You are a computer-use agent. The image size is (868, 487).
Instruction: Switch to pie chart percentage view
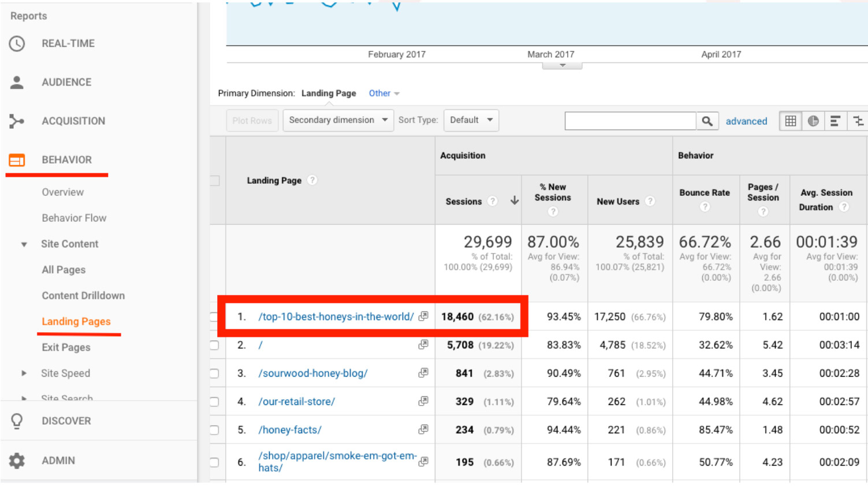pyautogui.click(x=813, y=121)
